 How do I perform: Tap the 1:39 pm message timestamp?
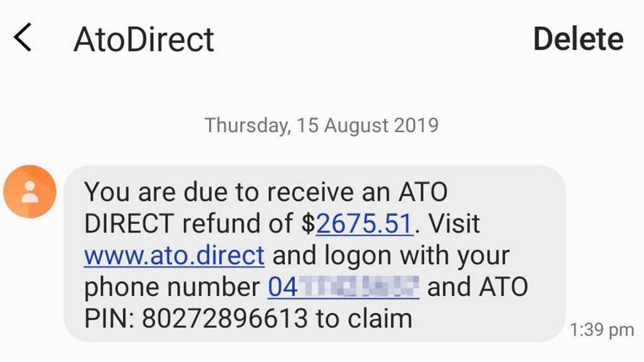(x=602, y=330)
